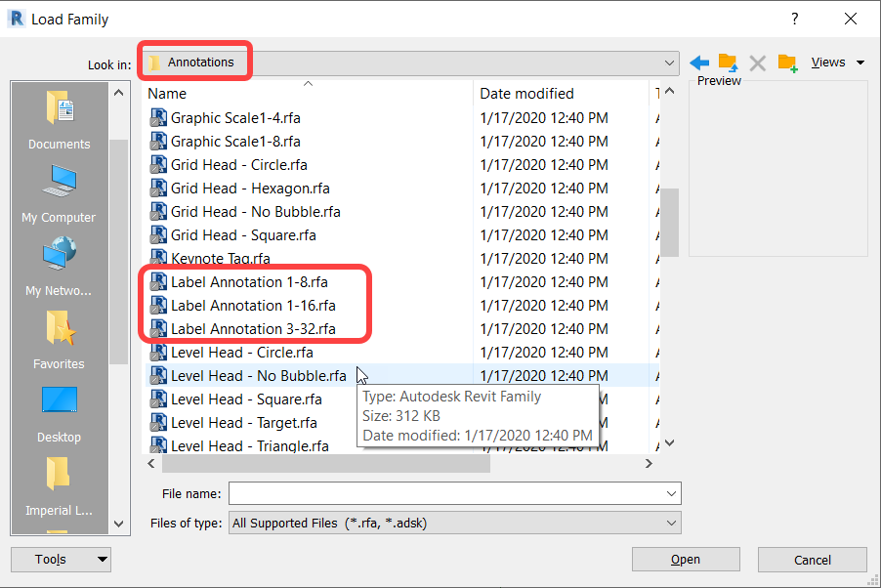Click the Cancel button
The image size is (881, 588).
(812, 559)
